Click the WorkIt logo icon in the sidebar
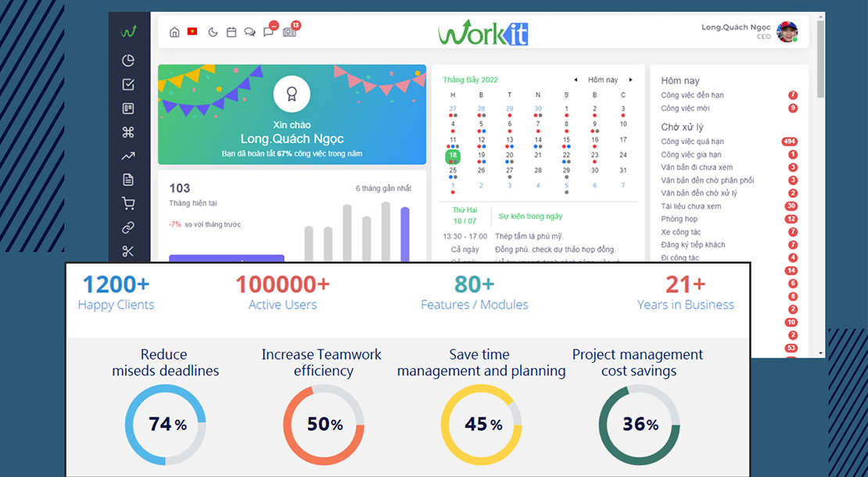Viewport: 868px width, 477px height. [x=128, y=31]
